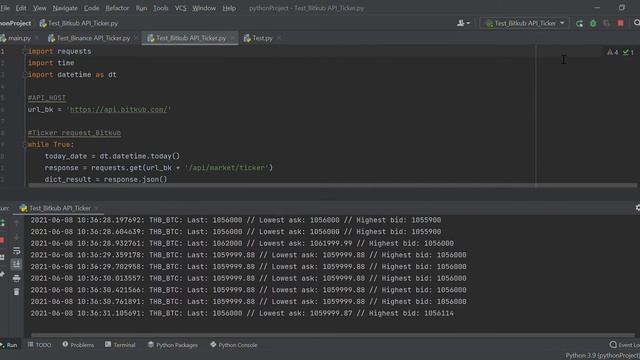Pin the Run tab with pin icon
This screenshot has width=640, height=360.
click(x=2, y=274)
